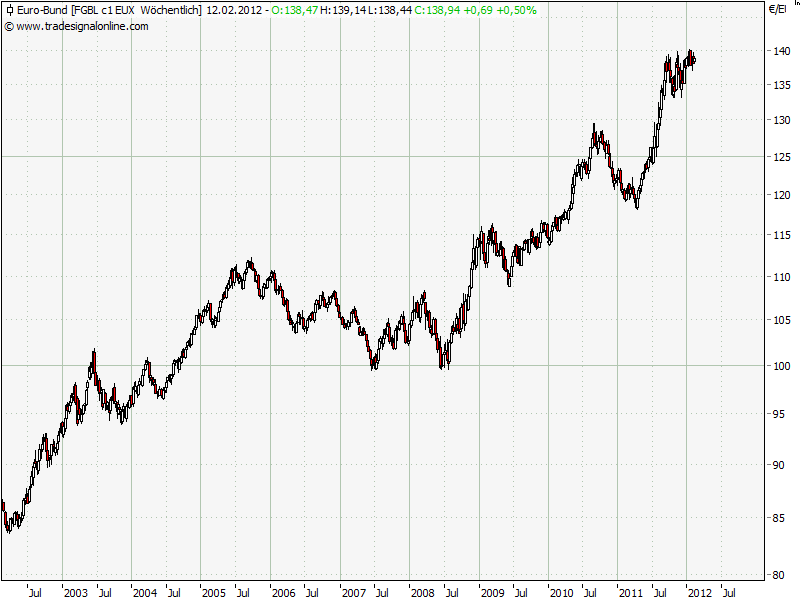Image resolution: width=800 pixels, height=600 pixels.
Task: Click the price axis label 105
Action: (x=782, y=320)
